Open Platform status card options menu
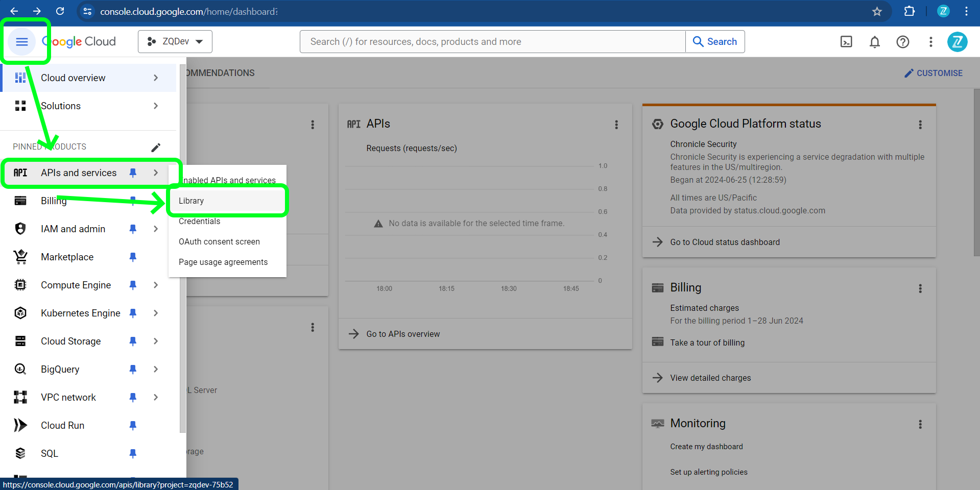980x490 pixels. (x=920, y=125)
